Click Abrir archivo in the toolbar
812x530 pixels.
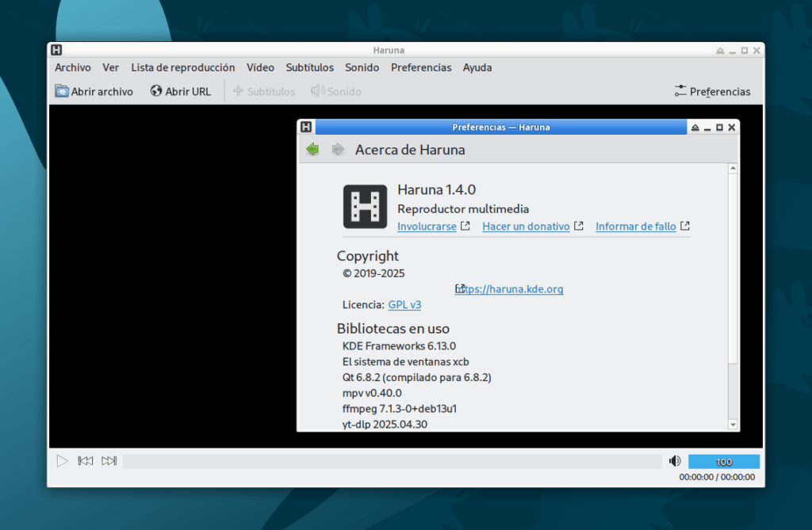94,91
